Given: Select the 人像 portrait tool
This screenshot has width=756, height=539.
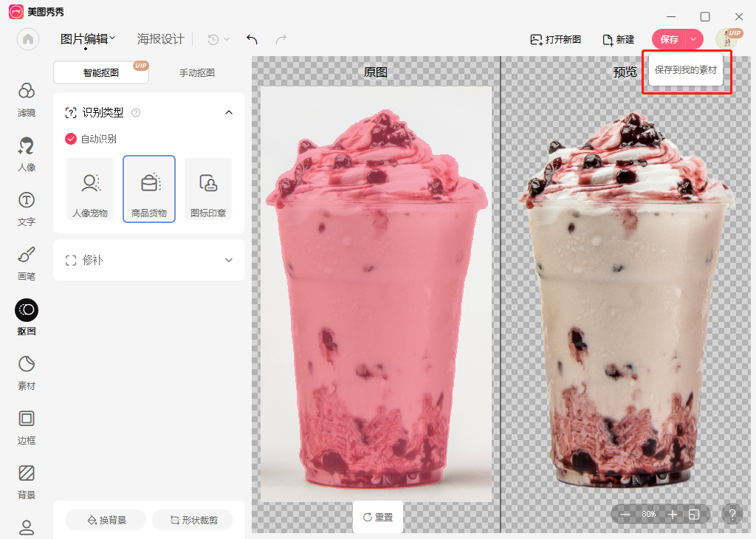Looking at the screenshot, I should [x=27, y=154].
